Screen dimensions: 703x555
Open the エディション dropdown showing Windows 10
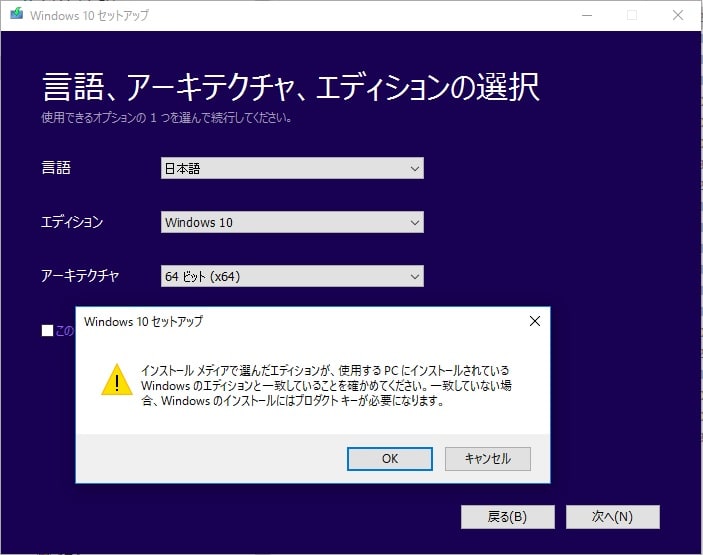click(x=292, y=222)
